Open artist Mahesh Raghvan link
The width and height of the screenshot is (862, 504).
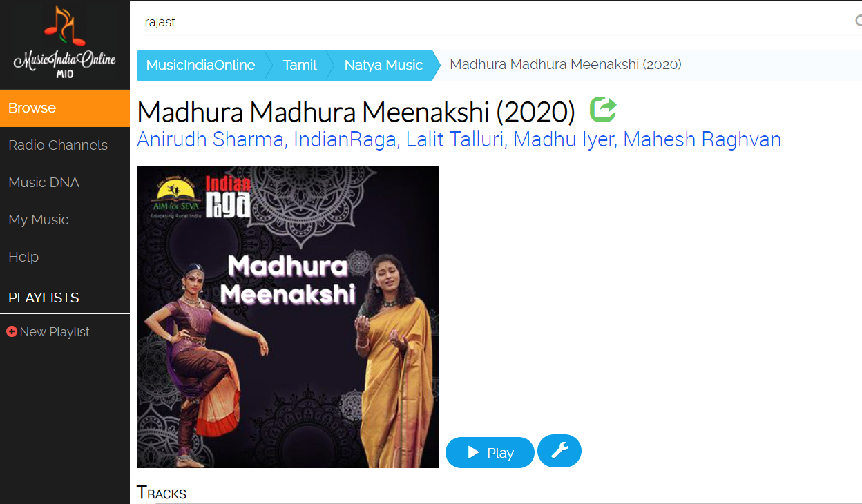(x=702, y=139)
